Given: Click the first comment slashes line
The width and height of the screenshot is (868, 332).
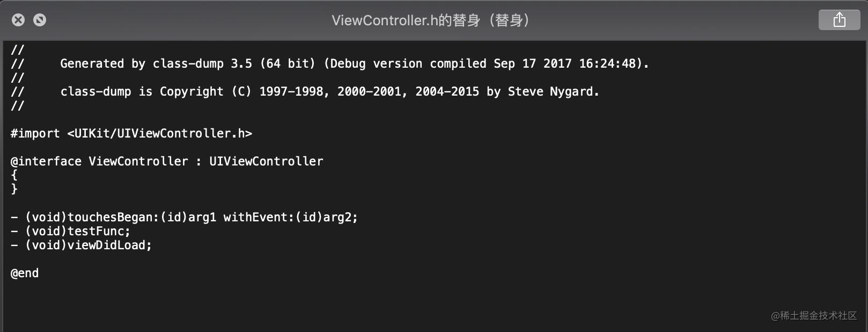Looking at the screenshot, I should tap(17, 49).
